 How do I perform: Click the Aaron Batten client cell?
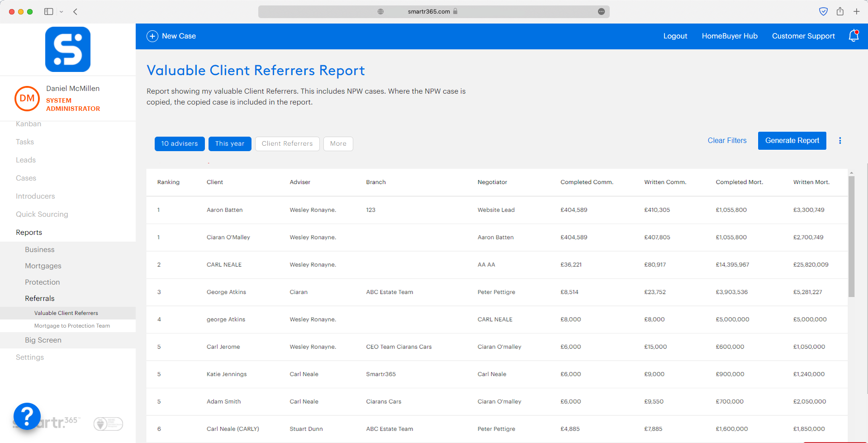click(224, 210)
